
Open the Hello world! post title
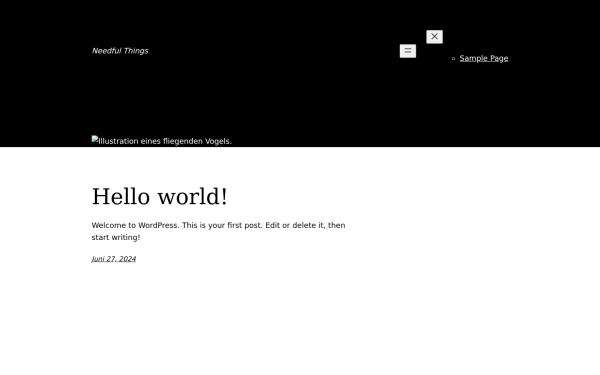[160, 197]
